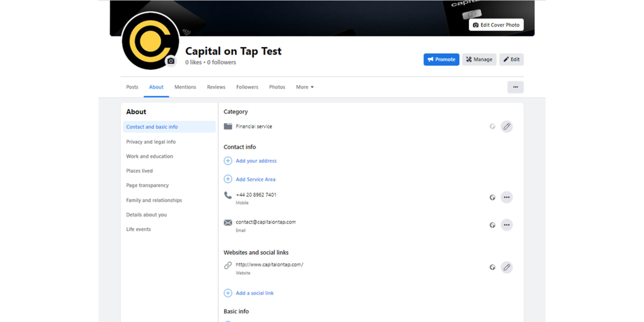644x322 pixels.
Task: Select Page transparency in the About sidebar
Action: pyautogui.click(x=147, y=185)
